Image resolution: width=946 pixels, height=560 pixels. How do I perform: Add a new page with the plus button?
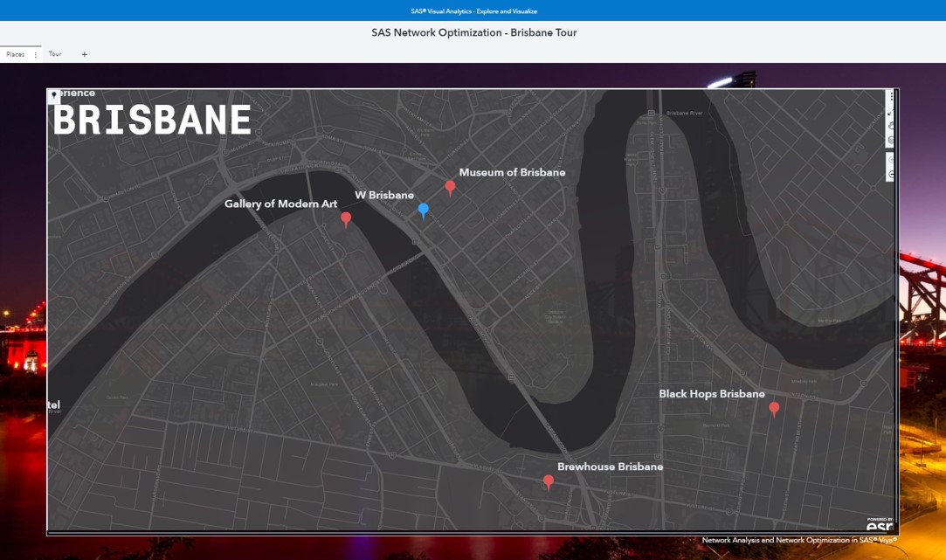tap(85, 54)
